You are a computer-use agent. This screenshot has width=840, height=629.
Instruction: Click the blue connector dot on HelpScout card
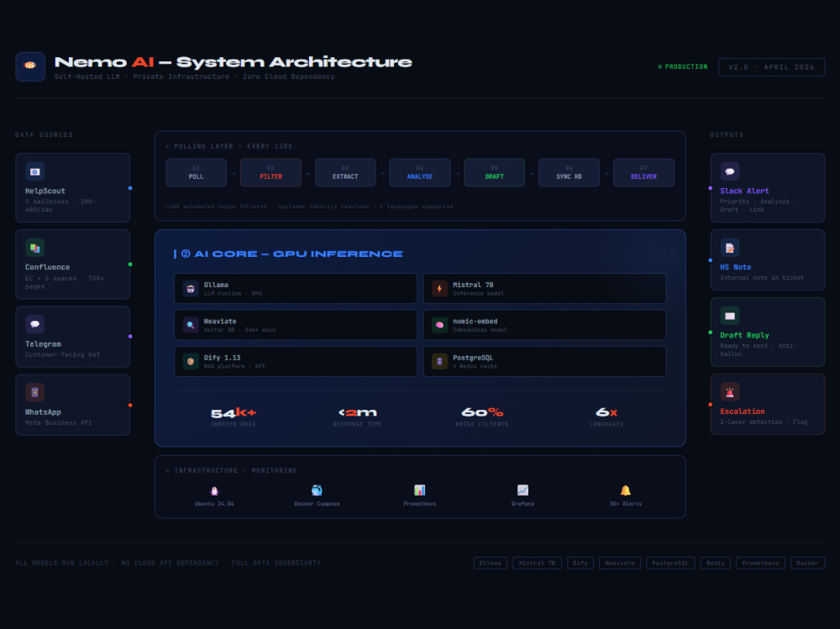130,188
